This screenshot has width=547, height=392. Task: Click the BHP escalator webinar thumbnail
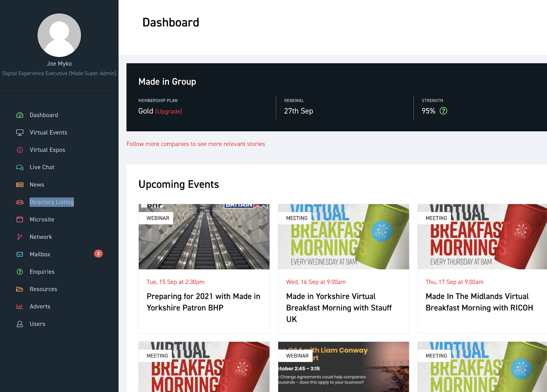pos(204,237)
